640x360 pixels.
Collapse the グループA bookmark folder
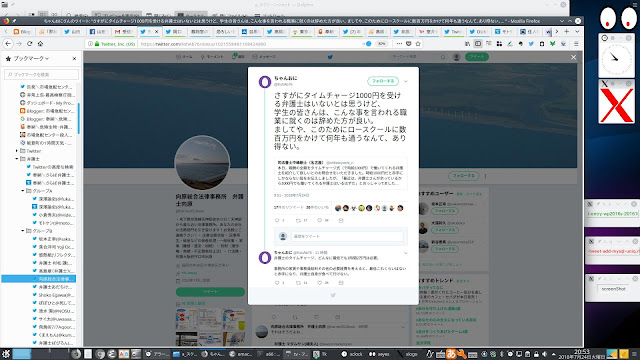pos(23,191)
